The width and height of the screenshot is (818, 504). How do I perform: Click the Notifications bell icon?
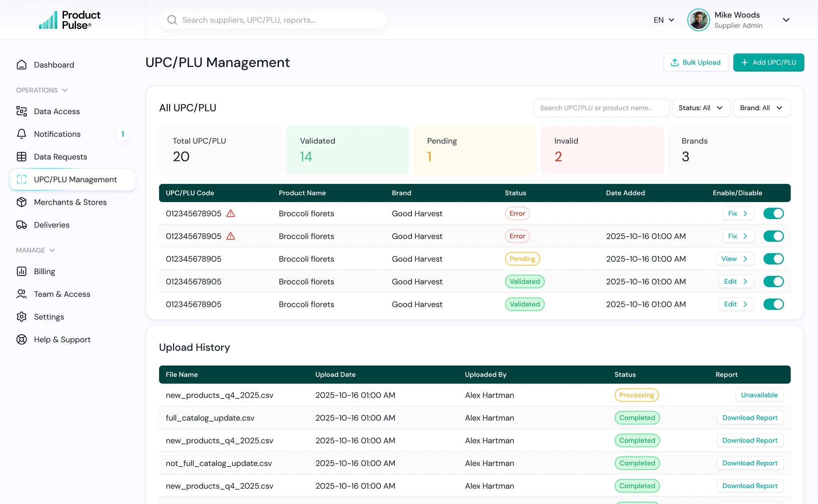(22, 134)
